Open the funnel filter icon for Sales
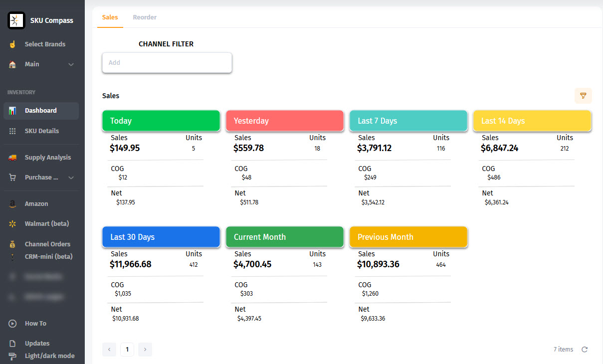The width and height of the screenshot is (603, 364). 583,95
